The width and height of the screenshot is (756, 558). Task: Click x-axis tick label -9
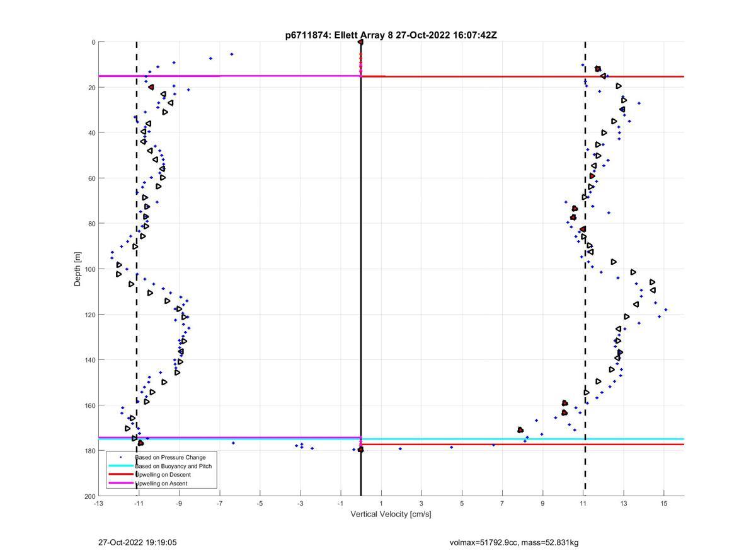click(179, 503)
